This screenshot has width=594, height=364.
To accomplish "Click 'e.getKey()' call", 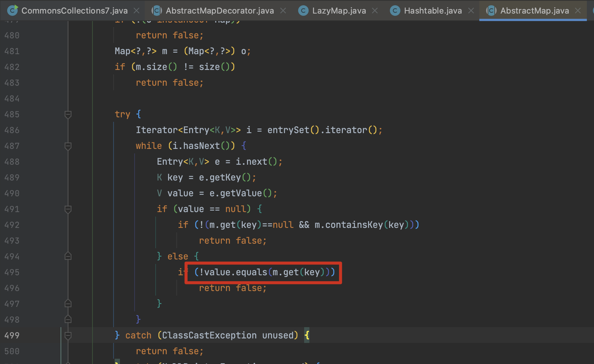I will point(225,177).
